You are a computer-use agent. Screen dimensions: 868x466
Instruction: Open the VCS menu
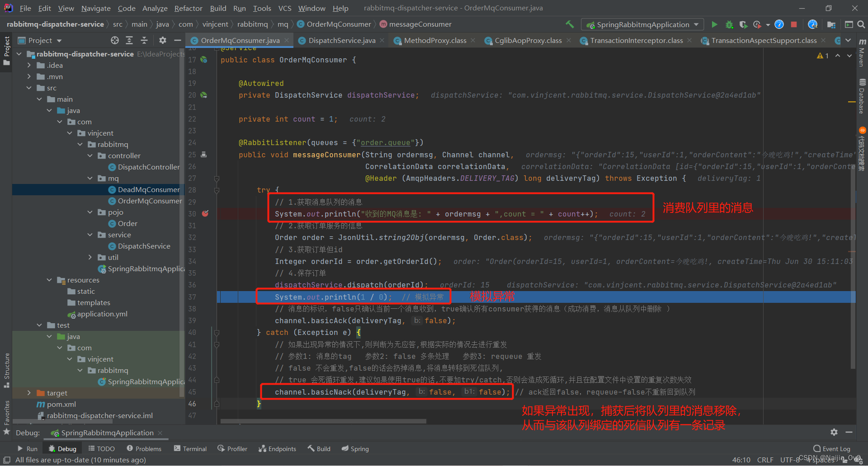click(284, 8)
